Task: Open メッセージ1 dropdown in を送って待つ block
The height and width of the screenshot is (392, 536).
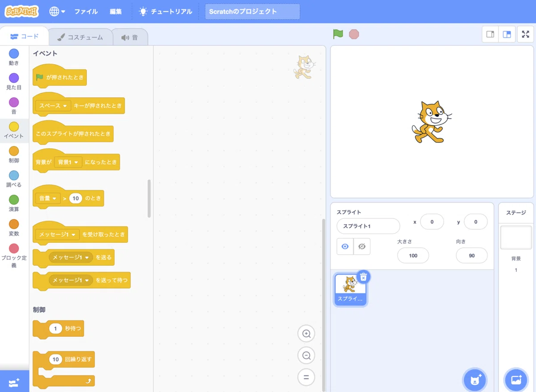Action: (x=71, y=280)
